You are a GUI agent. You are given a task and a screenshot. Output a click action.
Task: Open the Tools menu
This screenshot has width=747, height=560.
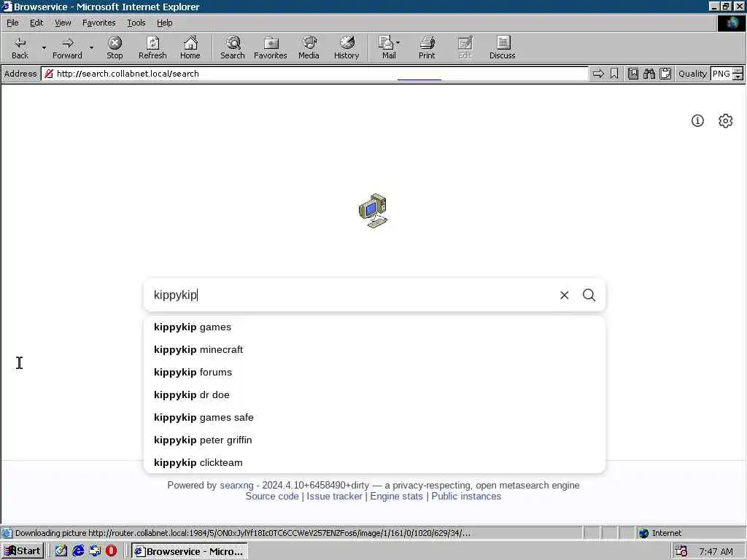click(136, 23)
